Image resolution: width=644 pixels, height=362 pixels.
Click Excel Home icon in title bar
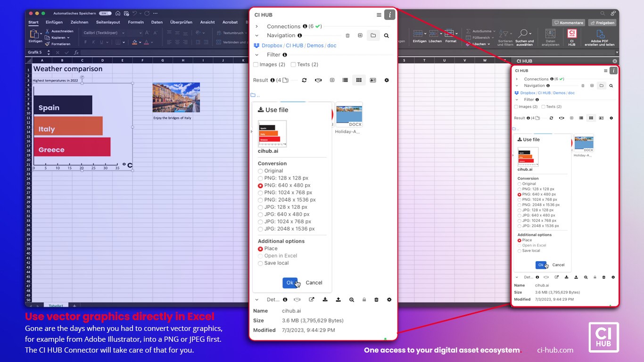click(118, 13)
